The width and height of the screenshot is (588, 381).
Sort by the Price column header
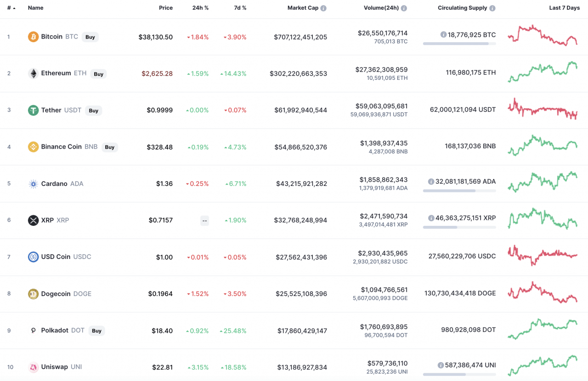click(x=166, y=8)
